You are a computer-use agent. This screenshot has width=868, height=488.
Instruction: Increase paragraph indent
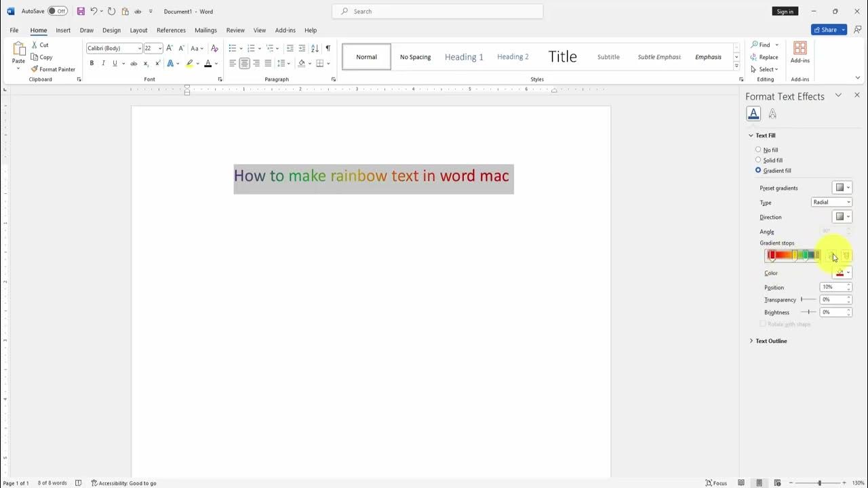pos(302,48)
